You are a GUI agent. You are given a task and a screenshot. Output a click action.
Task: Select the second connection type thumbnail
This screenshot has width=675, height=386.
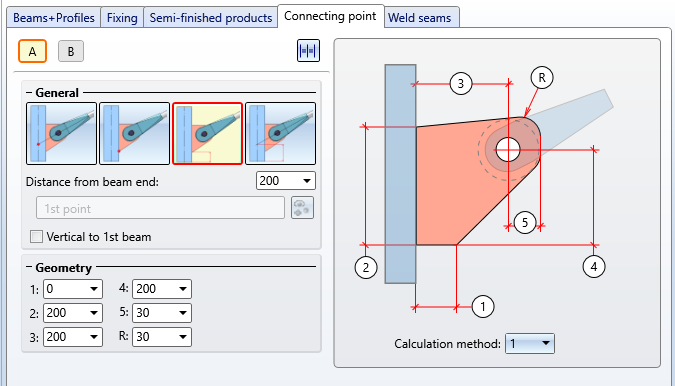pyautogui.click(x=134, y=133)
